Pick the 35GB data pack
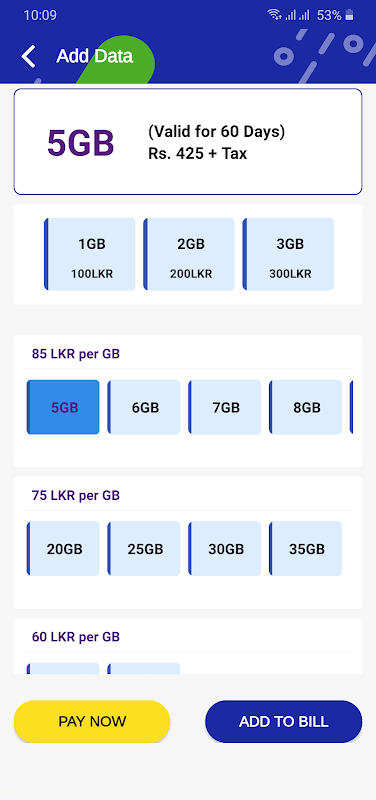 pyautogui.click(x=306, y=548)
